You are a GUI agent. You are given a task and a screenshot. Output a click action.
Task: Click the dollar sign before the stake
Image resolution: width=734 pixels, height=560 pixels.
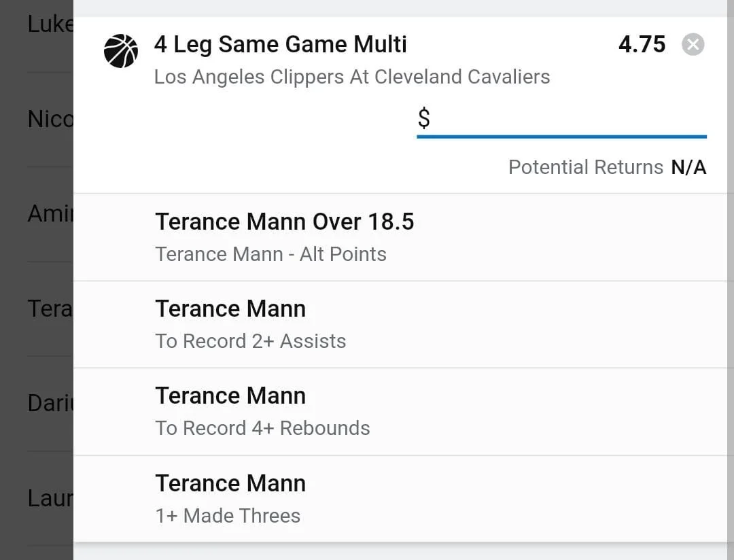coord(423,119)
